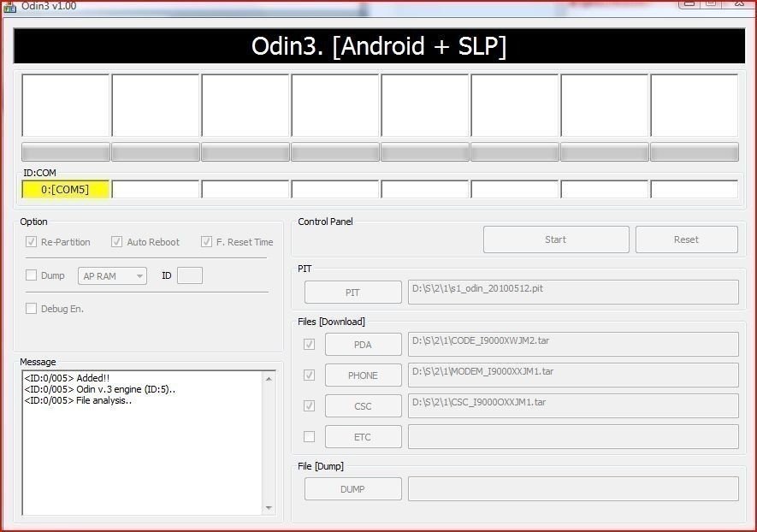This screenshot has height=532, width=757.
Task: Click the Odin3 app icon in the title bar
Action: [9, 6]
